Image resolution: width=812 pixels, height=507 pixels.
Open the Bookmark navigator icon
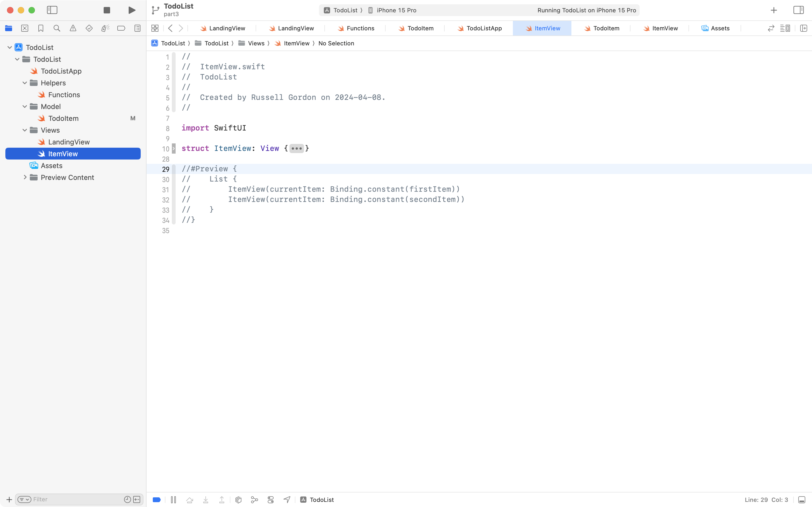[41, 28]
